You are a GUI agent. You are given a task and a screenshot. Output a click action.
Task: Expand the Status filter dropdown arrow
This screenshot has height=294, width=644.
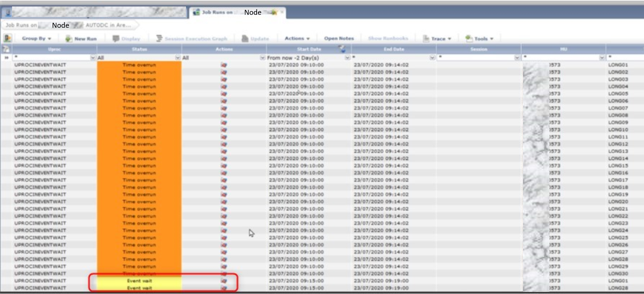[178, 58]
